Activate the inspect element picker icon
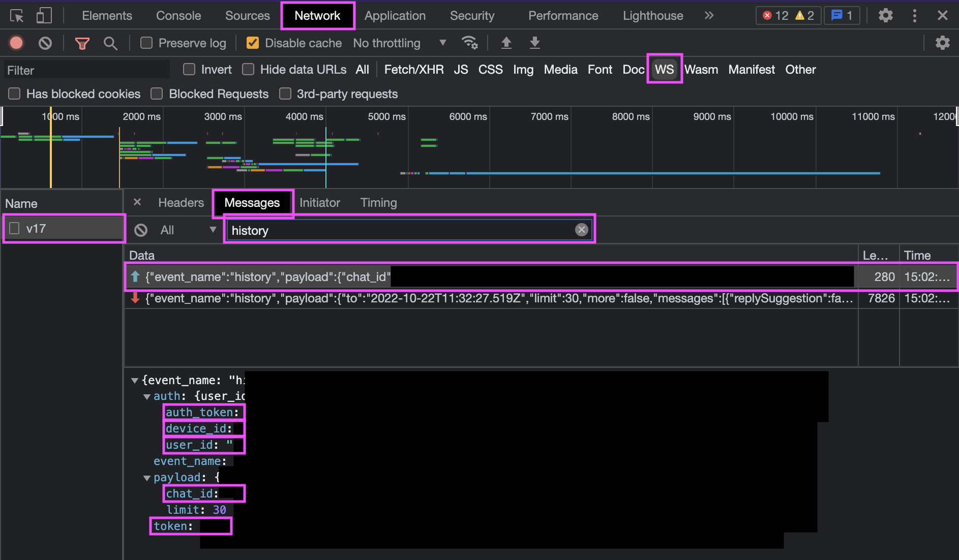959x560 pixels. [x=17, y=16]
